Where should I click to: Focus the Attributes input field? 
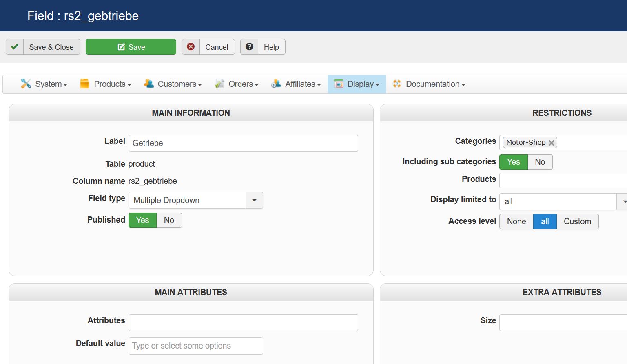click(x=243, y=322)
